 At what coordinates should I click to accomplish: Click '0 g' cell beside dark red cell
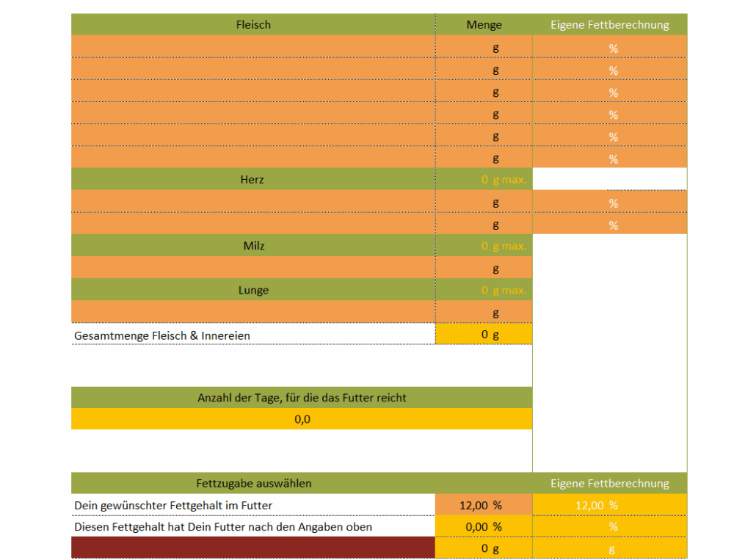point(484,548)
